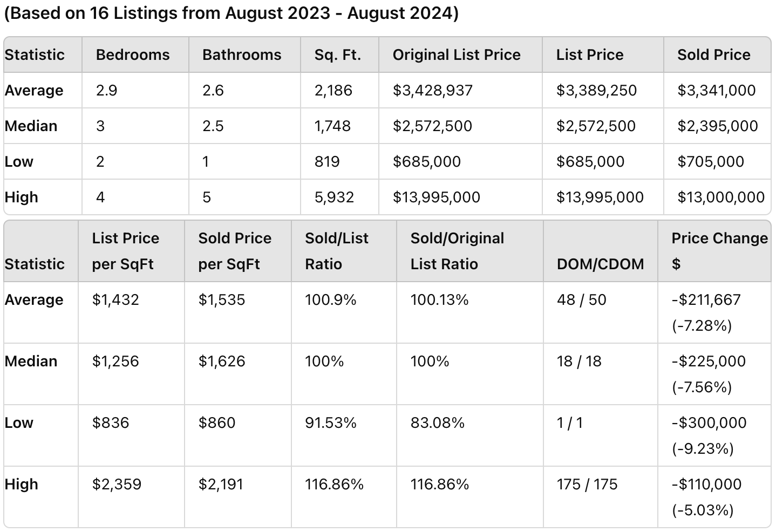Click the $2,359 high list price per SqFt
The width and height of the screenshot is (776, 532).
[x=117, y=484]
